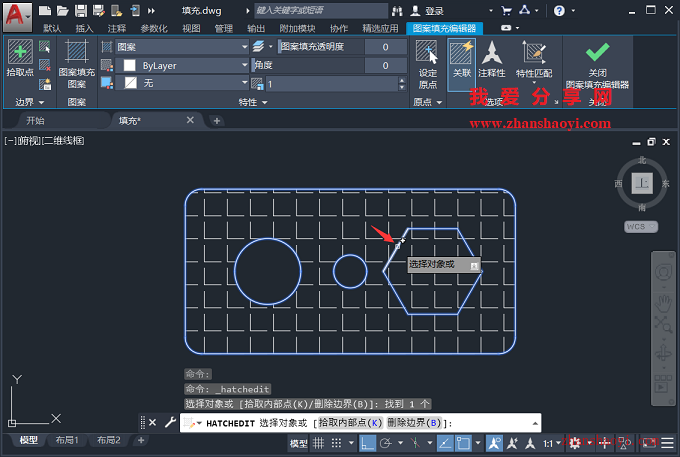The image size is (680, 457).
Task: Click the 删除边界(B) command option
Action: 414,423
